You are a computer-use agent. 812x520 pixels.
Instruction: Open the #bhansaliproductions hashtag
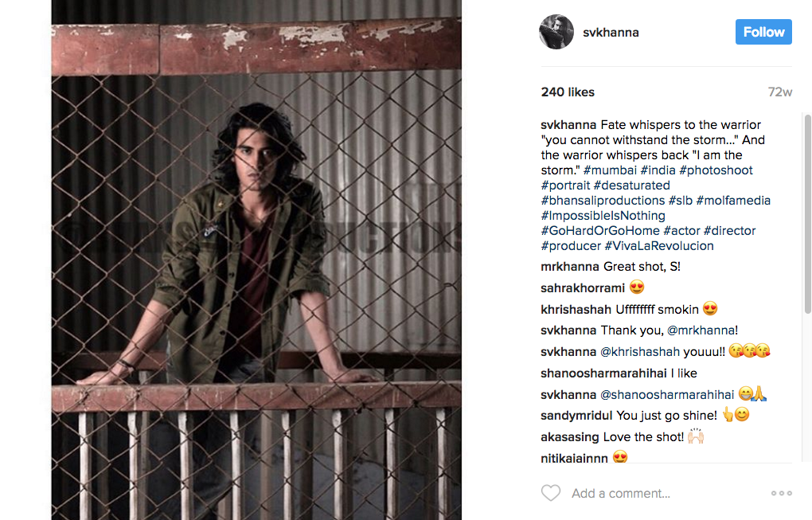(x=603, y=201)
